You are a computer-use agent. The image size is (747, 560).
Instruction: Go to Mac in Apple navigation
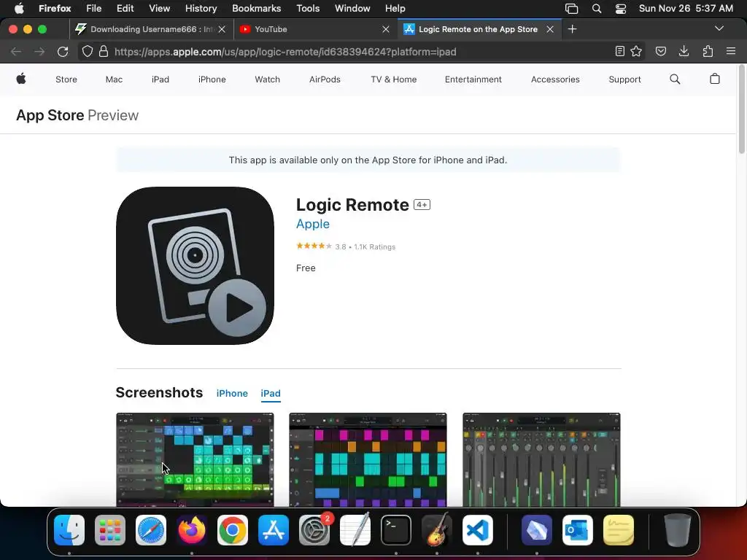click(x=114, y=79)
